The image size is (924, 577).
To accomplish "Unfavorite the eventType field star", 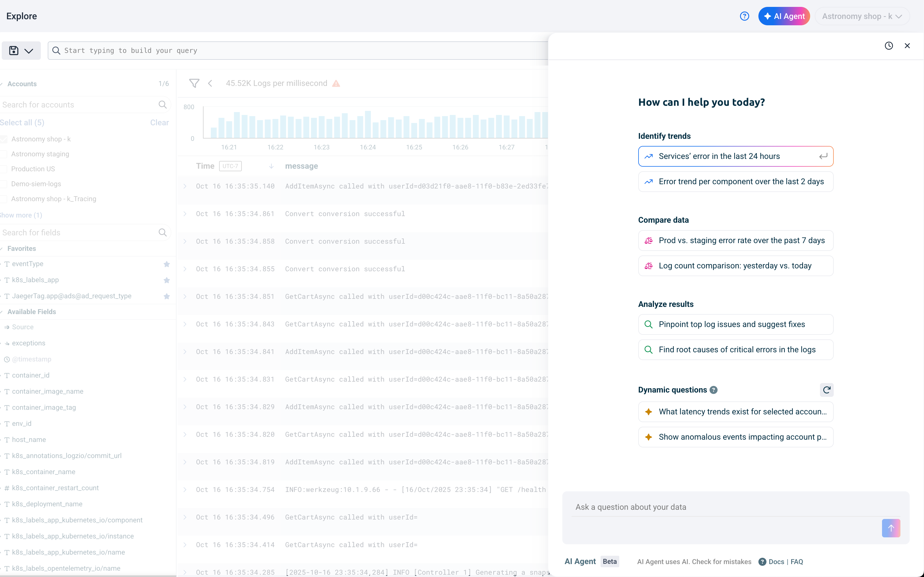I will 166,264.
